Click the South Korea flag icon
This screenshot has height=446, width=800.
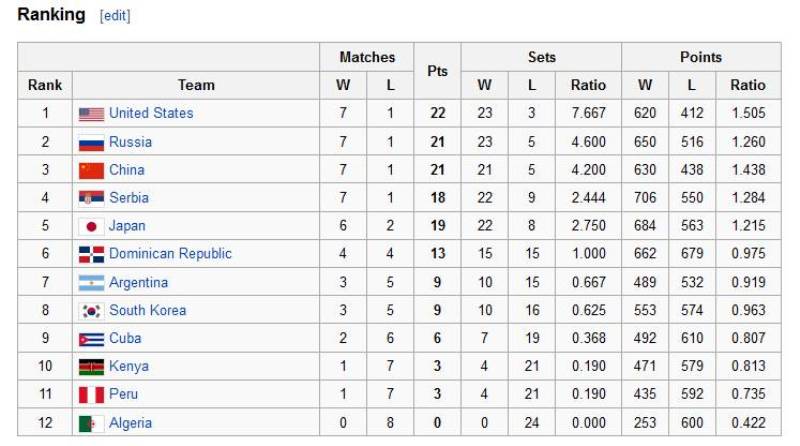tap(91, 311)
